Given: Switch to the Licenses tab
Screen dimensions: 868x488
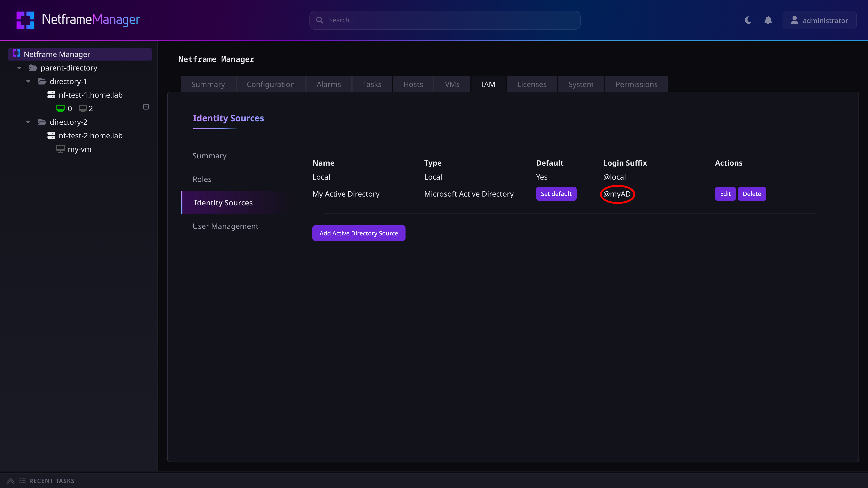Looking at the screenshot, I should (532, 84).
